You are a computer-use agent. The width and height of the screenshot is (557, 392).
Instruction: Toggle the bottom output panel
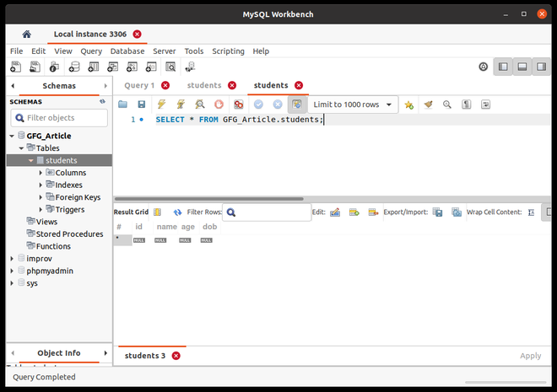point(522,67)
